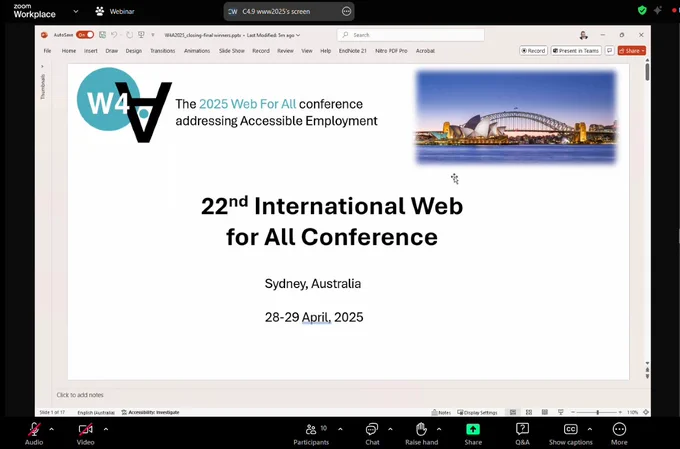Open the Review ribbon tab
This screenshot has width=680, height=449.
coord(285,51)
